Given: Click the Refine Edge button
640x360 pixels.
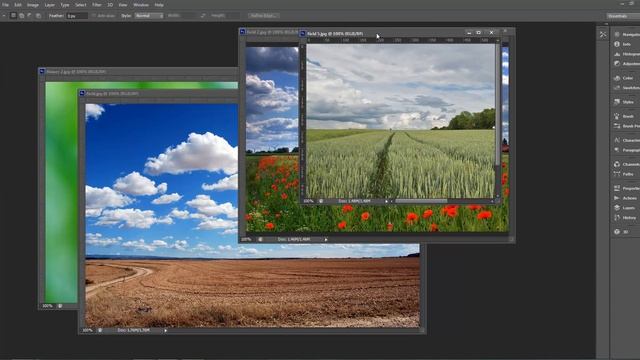Looking at the screenshot, I should [x=264, y=16].
